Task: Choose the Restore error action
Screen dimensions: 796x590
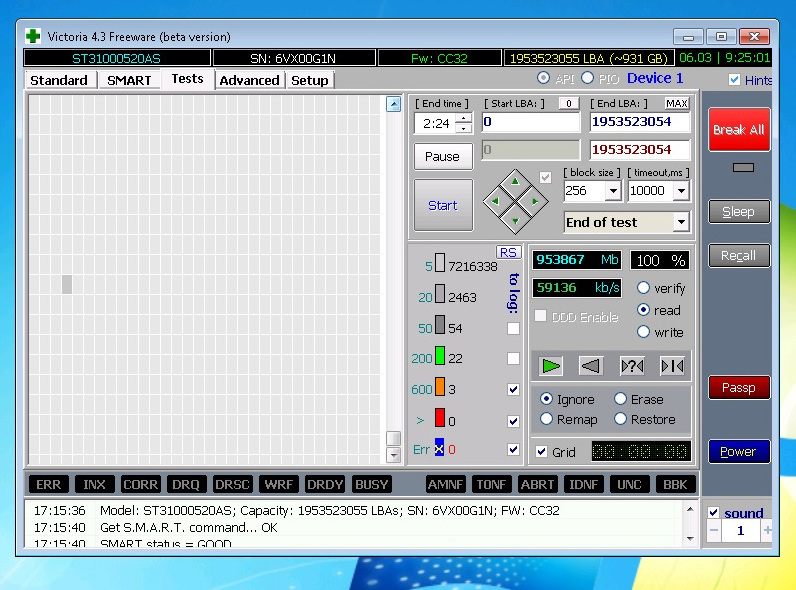Action: 620,419
